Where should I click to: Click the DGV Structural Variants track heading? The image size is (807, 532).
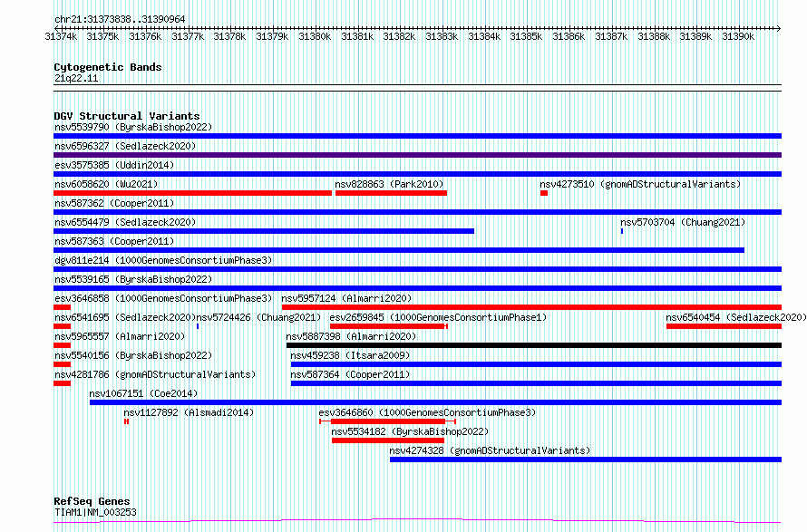(127, 116)
